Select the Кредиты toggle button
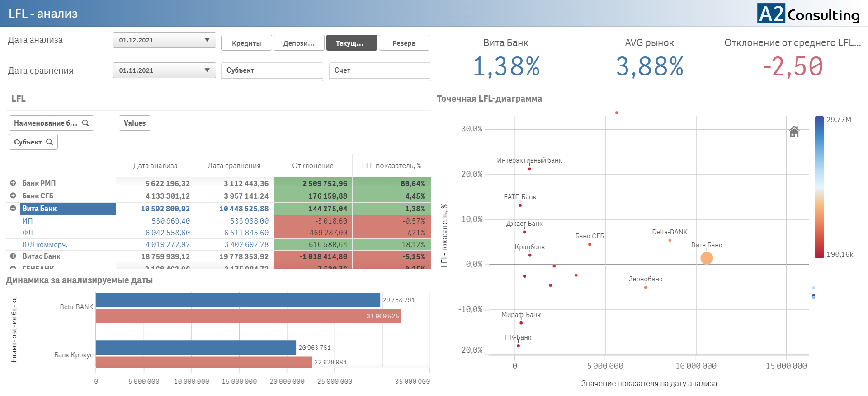Viewport: 868px width, 396px height. [246, 43]
